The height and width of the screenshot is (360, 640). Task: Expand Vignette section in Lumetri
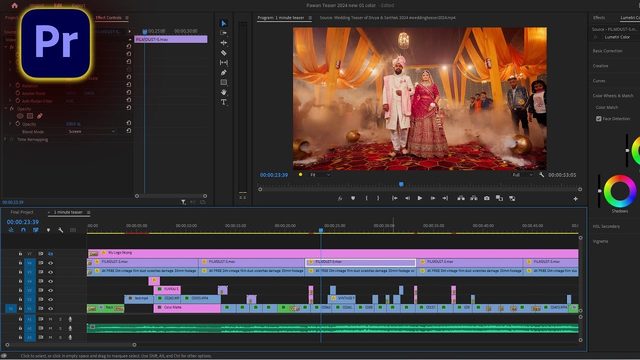(x=600, y=241)
